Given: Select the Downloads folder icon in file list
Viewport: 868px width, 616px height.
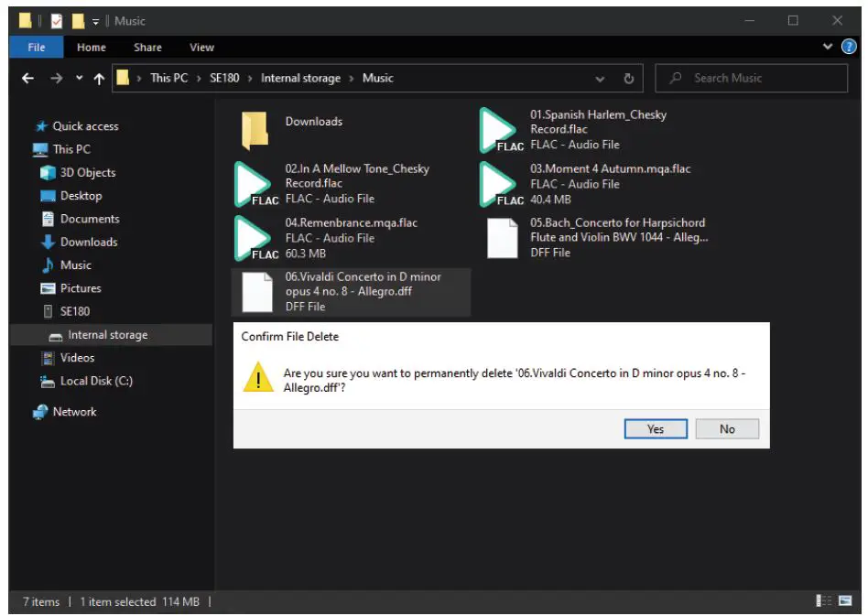Looking at the screenshot, I should click(255, 131).
